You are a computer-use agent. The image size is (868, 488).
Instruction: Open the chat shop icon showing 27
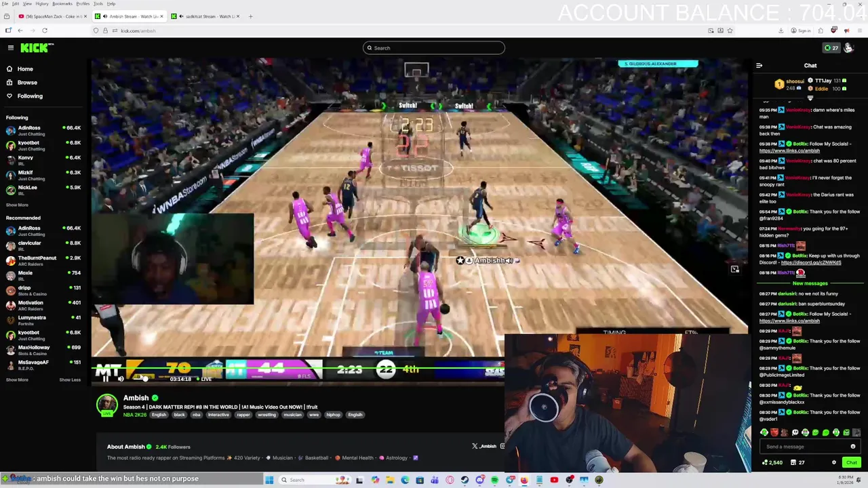point(797,462)
